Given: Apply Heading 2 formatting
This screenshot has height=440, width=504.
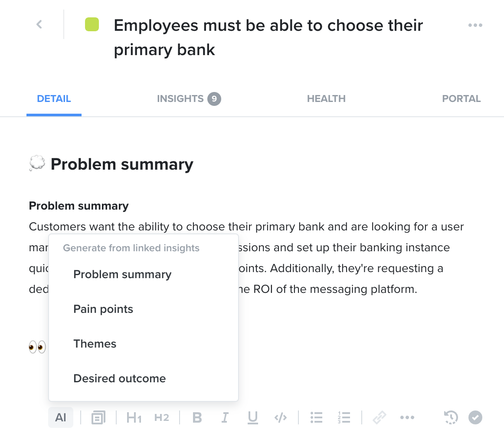Looking at the screenshot, I should pos(161,417).
